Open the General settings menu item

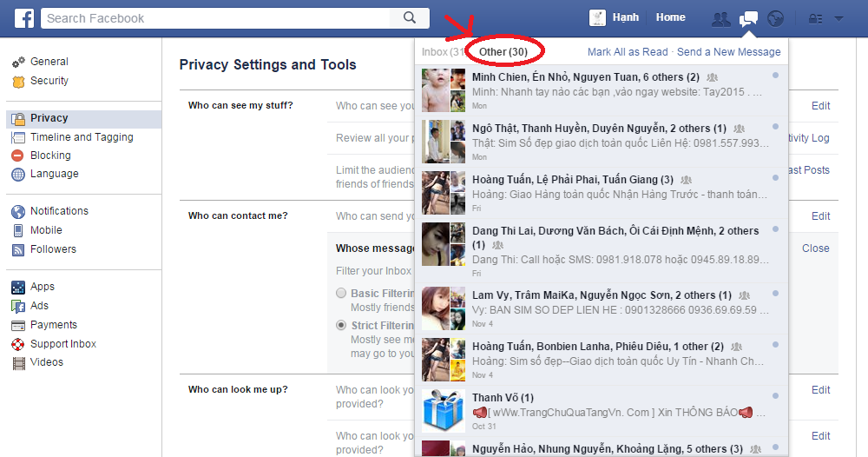(x=49, y=62)
